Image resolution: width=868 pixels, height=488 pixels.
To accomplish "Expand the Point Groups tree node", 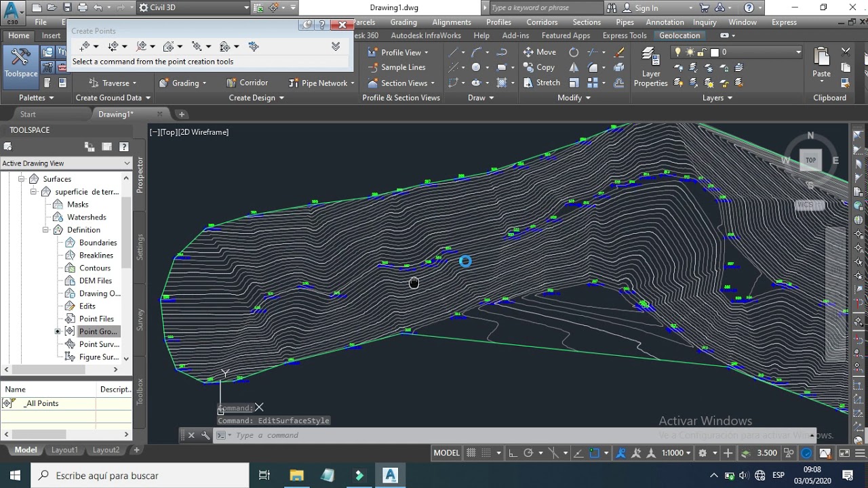I will (x=58, y=331).
